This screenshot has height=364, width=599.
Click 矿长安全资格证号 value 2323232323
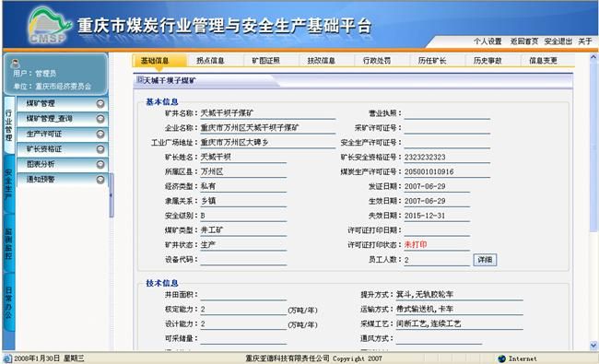425,158
